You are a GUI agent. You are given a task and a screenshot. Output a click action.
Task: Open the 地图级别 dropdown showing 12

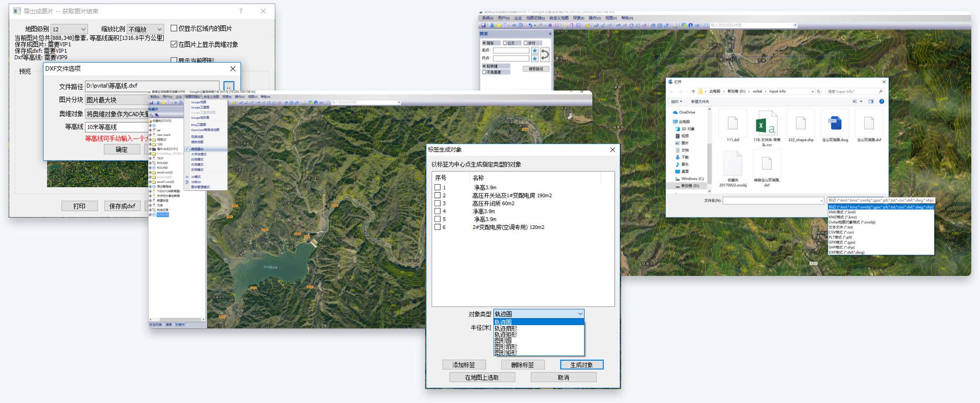coord(69,29)
